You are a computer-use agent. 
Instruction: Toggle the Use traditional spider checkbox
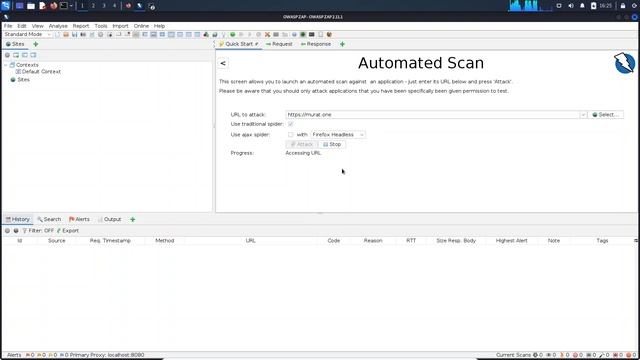[x=290, y=124]
